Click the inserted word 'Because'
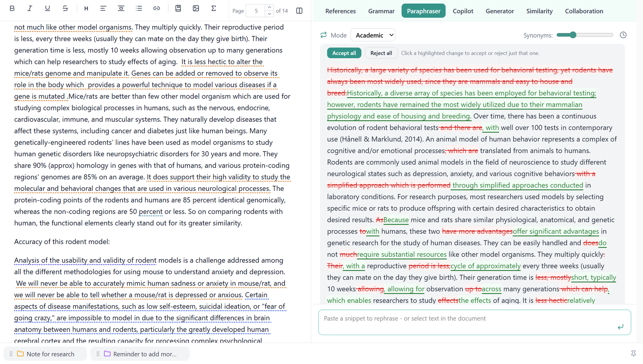Screen dimensions: 643x364 coord(396,220)
